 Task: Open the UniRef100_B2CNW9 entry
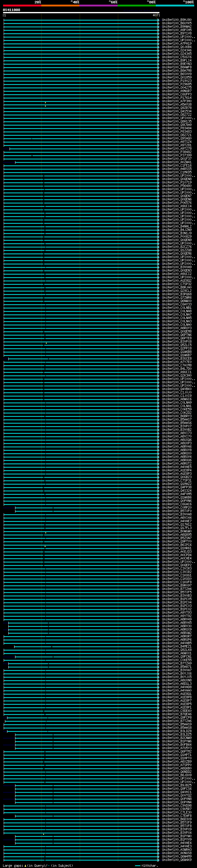click(x=177, y=738)
